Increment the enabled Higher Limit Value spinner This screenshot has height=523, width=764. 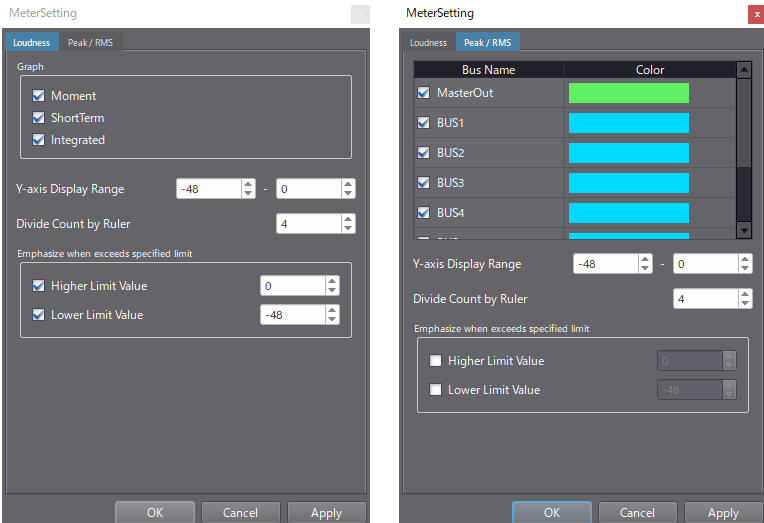(x=332, y=281)
